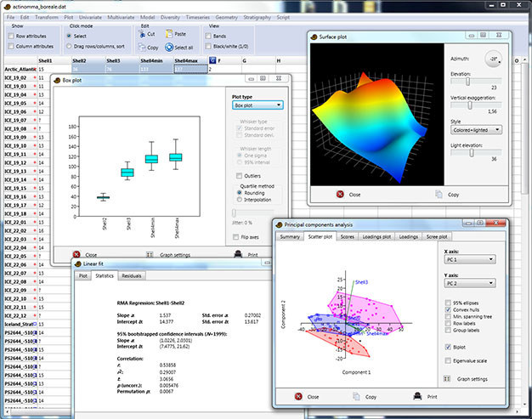Viewport: 532px width, 419px height.
Task: Click the Residuals tab in Linear fit
Action: click(x=132, y=276)
